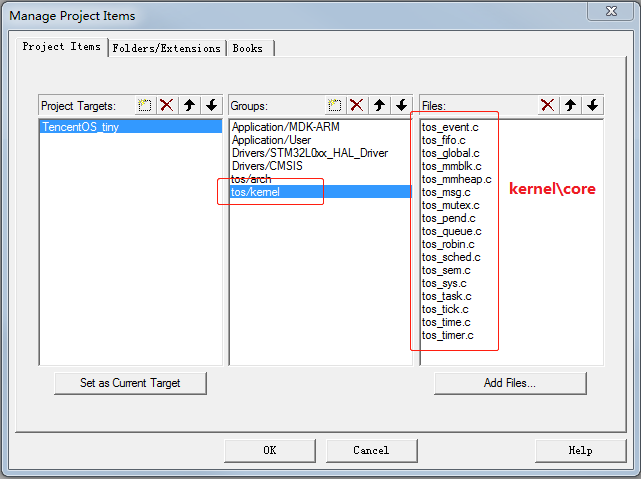Image resolution: width=641 pixels, height=479 pixels.
Task: Select TencentOS_tiny project target
Action: 80,128
